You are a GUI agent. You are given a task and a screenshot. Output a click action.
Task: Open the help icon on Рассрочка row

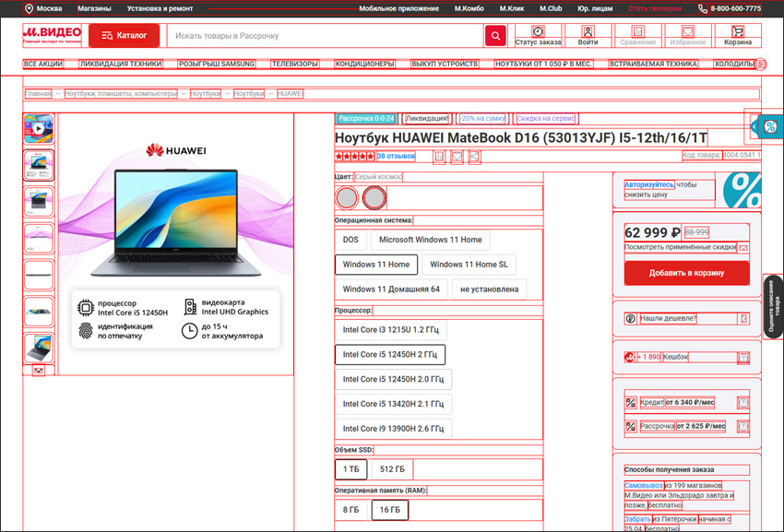click(x=743, y=427)
